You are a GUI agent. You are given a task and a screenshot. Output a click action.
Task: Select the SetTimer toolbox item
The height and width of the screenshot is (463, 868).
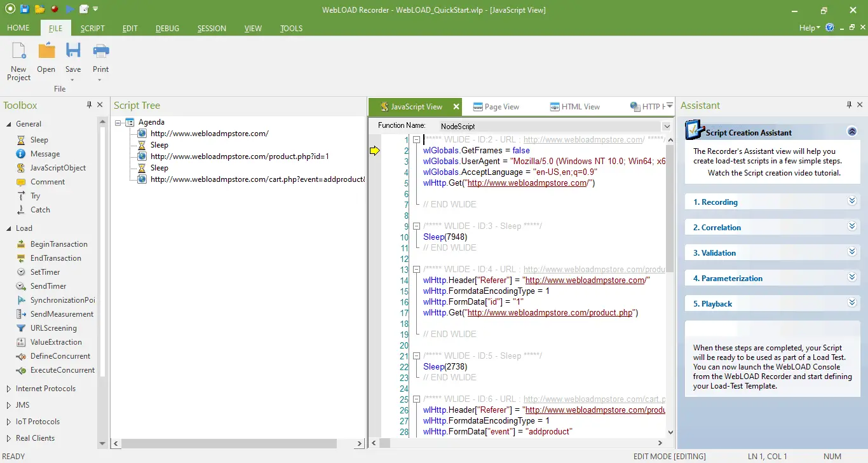click(x=44, y=272)
